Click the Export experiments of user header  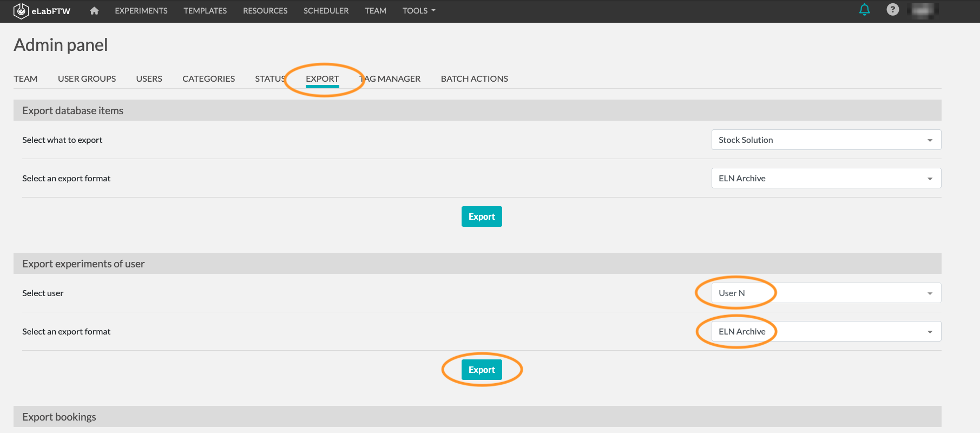(477, 264)
